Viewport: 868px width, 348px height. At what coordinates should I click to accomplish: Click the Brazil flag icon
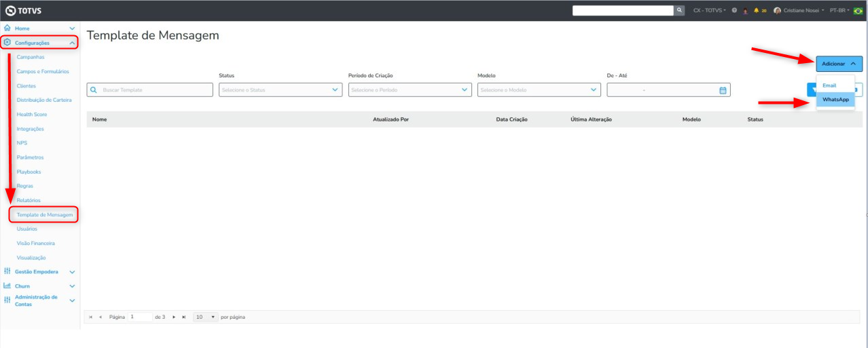coord(858,11)
